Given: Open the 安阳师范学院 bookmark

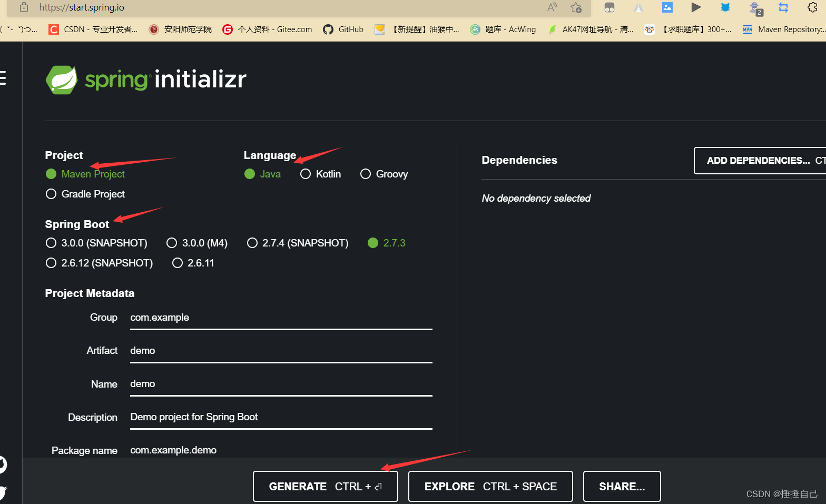Looking at the screenshot, I should [180, 29].
